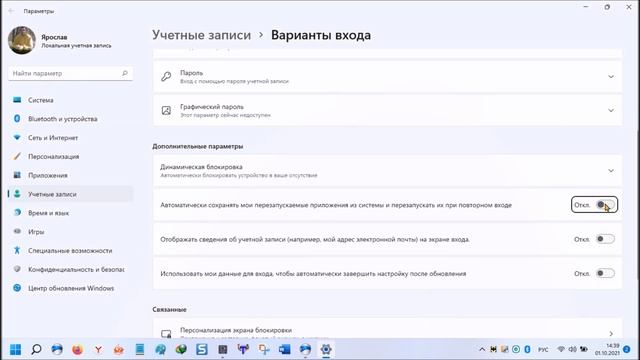This screenshot has height=360, width=640.
Task: Expand the Динамическая блокировка chevron
Action: coord(611,171)
